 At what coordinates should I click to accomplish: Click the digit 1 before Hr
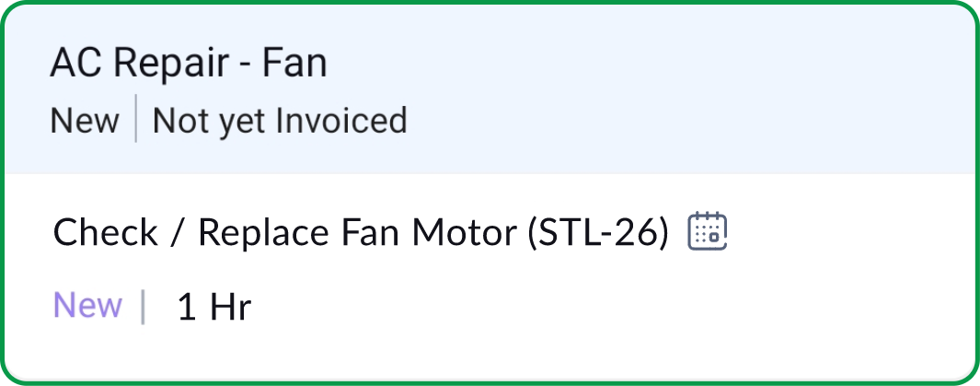coord(187,306)
